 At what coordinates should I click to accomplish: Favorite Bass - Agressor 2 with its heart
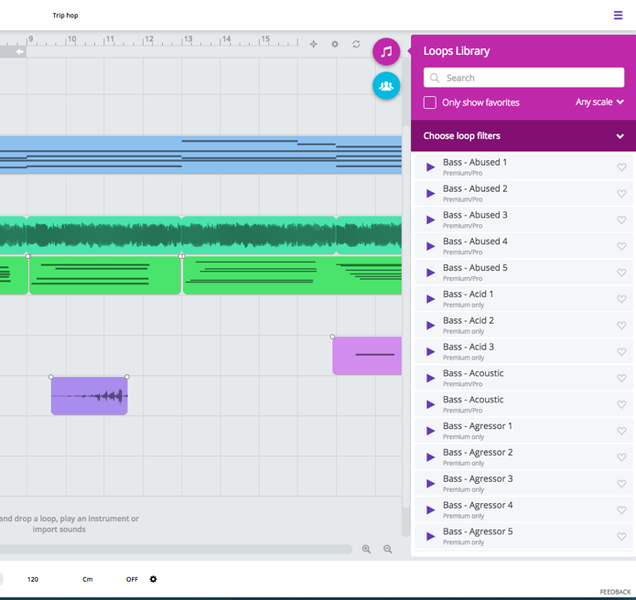coord(621,457)
